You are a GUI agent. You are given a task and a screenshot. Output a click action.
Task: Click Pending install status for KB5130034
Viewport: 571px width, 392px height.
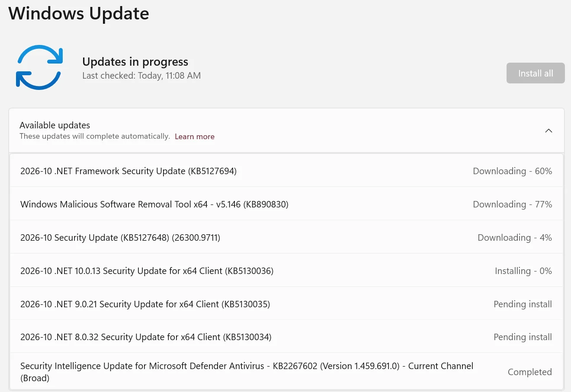pyautogui.click(x=523, y=337)
